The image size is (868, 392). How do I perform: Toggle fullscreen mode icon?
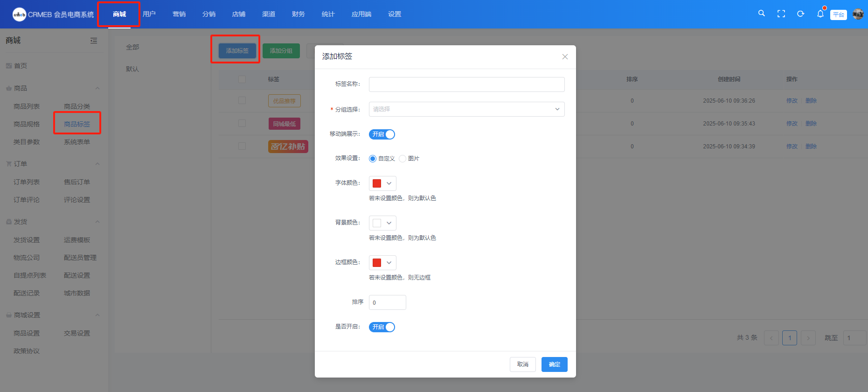point(781,14)
